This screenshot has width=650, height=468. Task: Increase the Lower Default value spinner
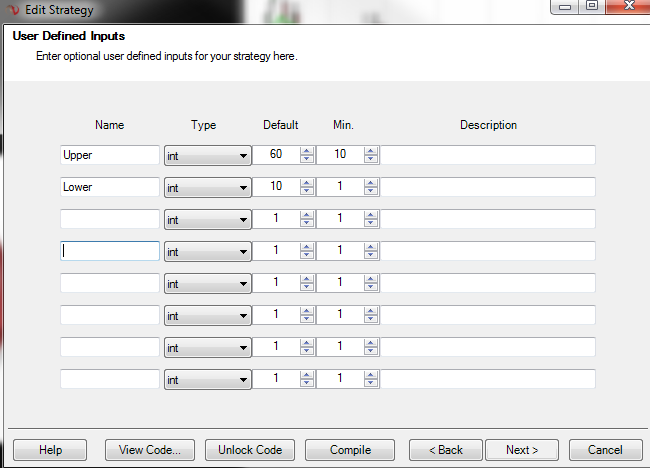(x=307, y=183)
